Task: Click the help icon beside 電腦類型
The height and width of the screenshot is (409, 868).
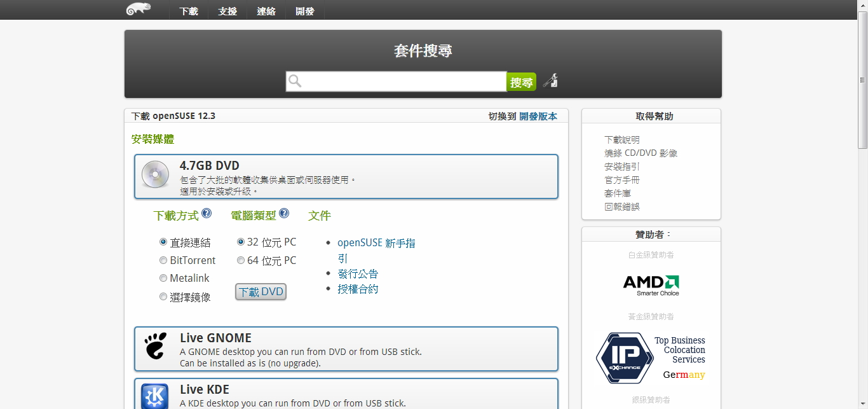Action: (x=284, y=213)
